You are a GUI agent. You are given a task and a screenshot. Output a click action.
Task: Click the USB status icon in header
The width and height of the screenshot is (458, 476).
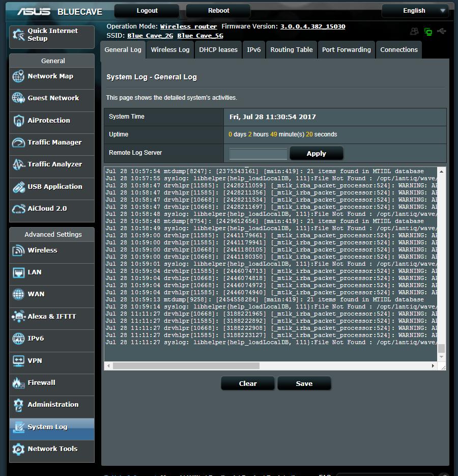[x=442, y=31]
